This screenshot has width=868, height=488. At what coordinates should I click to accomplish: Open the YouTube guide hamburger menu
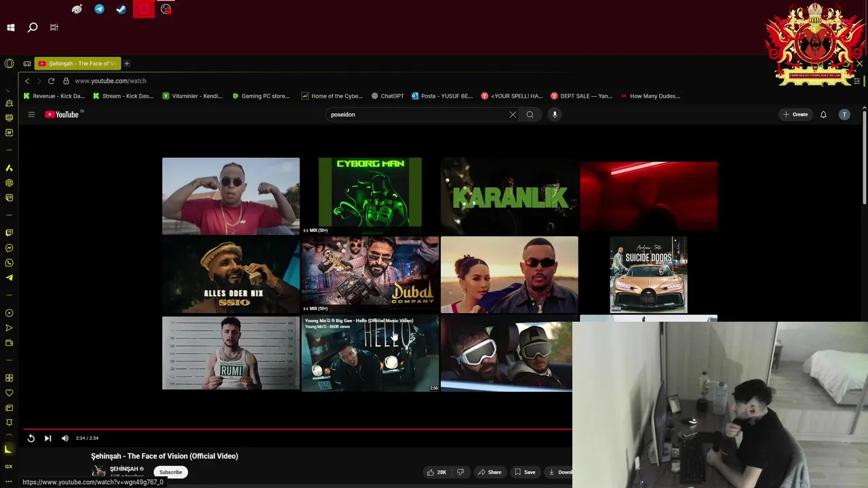(x=31, y=115)
